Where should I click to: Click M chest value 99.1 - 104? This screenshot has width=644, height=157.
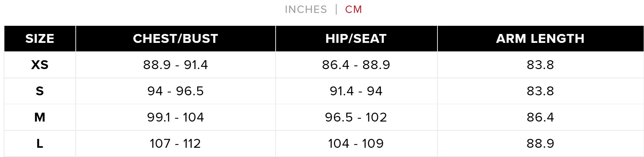click(176, 117)
